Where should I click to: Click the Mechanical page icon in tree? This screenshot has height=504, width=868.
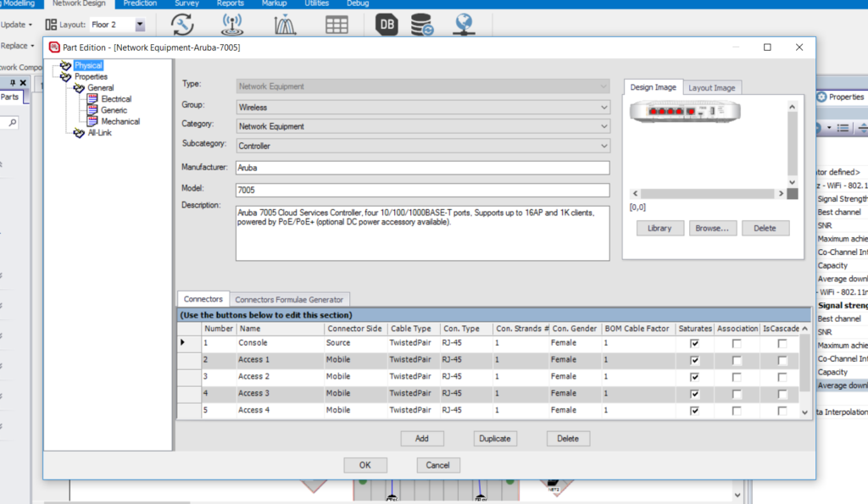click(92, 120)
